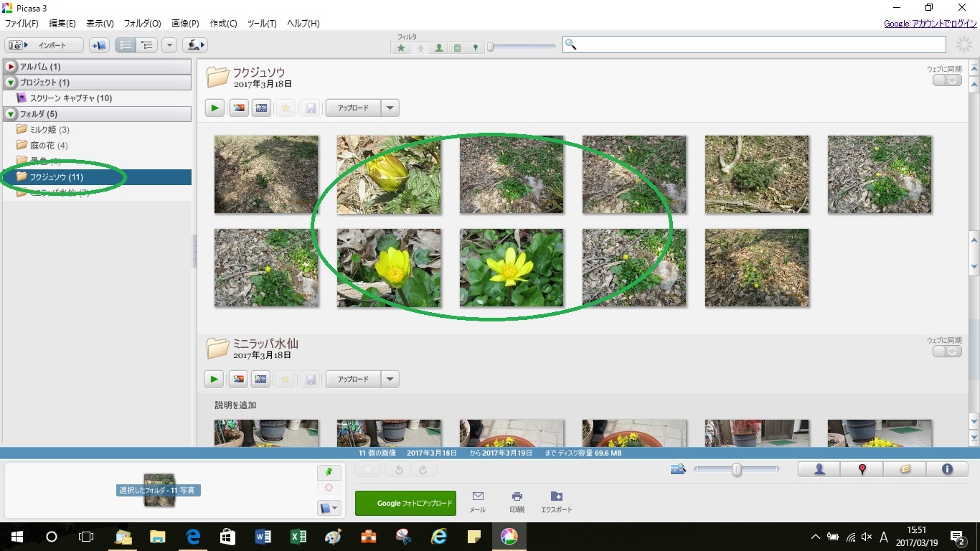Open the person icon button beside the view dropdown
This screenshot has width=980, height=551.
tap(195, 45)
